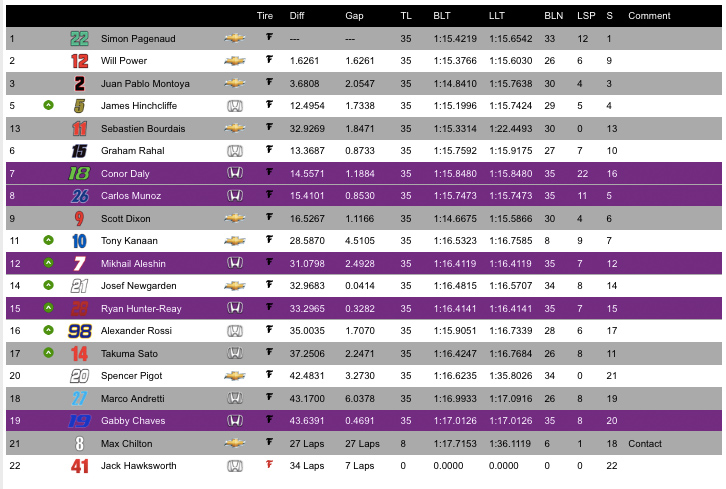726x489 pixels.
Task: Click driver name Sebastien Bourdais
Action: tap(143, 129)
